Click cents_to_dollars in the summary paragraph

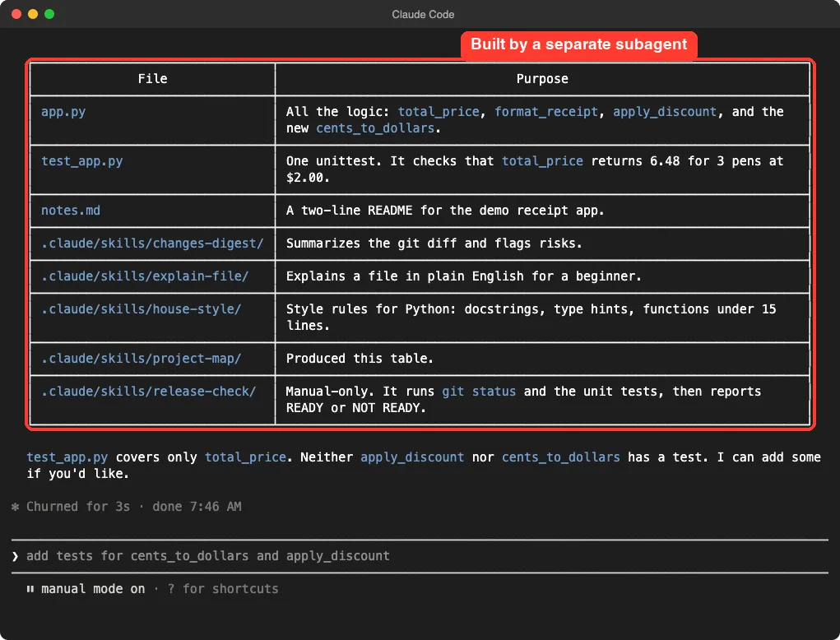pyautogui.click(x=561, y=457)
